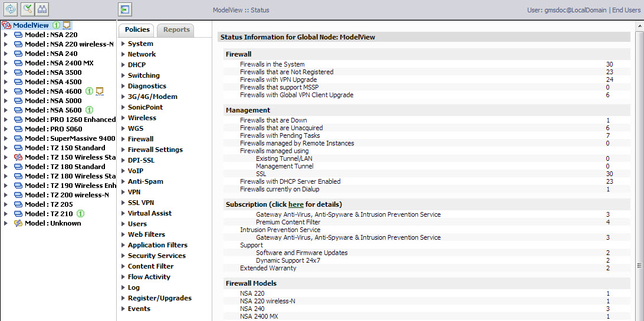Expand the TZ 150 Standard tree node arrow
This screenshot has width=644, height=321.
point(6,148)
